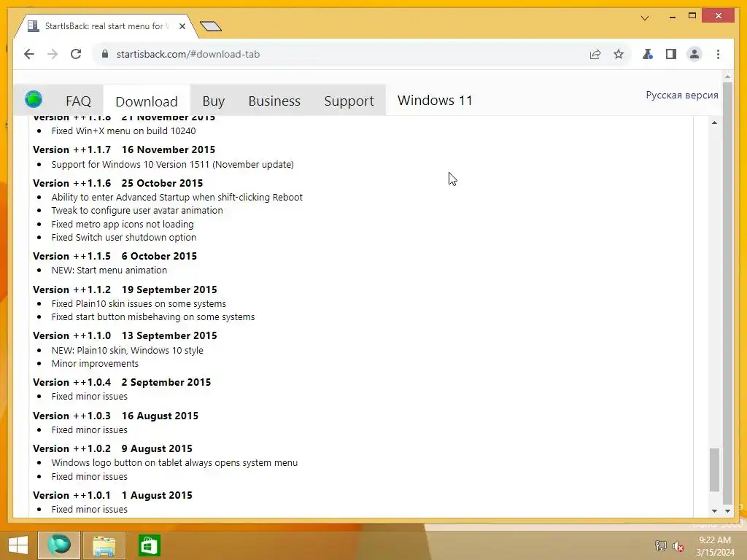Go to the Support tab

pos(349,101)
